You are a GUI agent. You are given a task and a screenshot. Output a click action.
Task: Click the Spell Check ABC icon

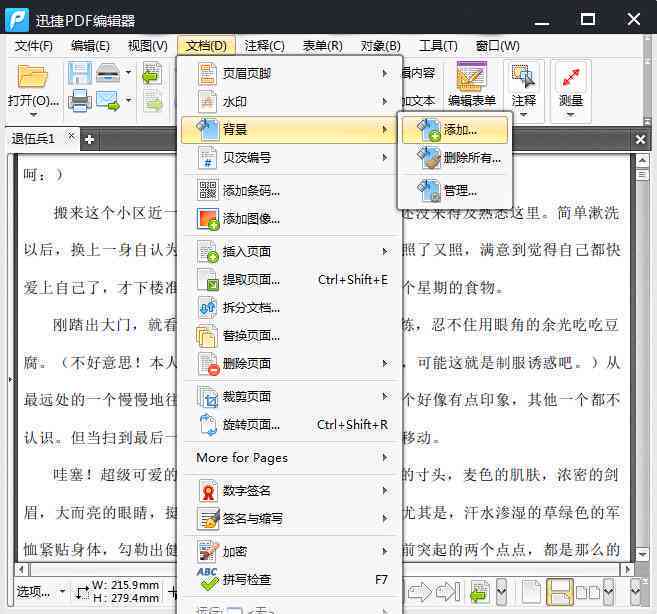208,579
